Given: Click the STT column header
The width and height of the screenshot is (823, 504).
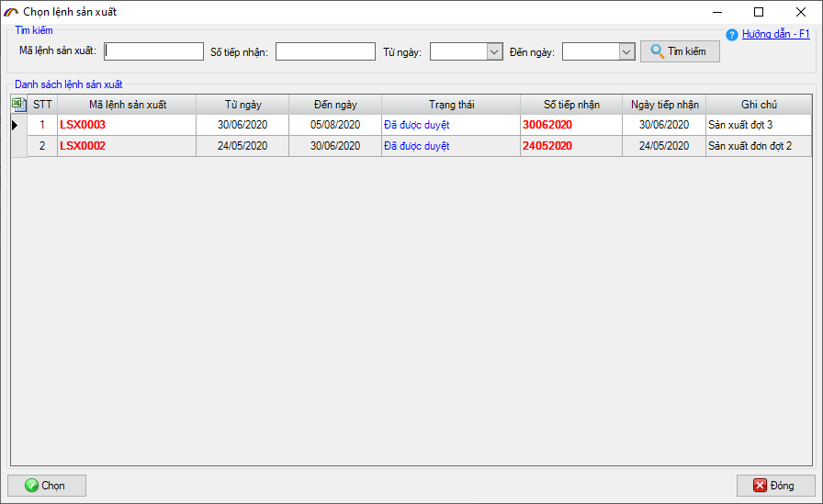Looking at the screenshot, I should [x=42, y=105].
